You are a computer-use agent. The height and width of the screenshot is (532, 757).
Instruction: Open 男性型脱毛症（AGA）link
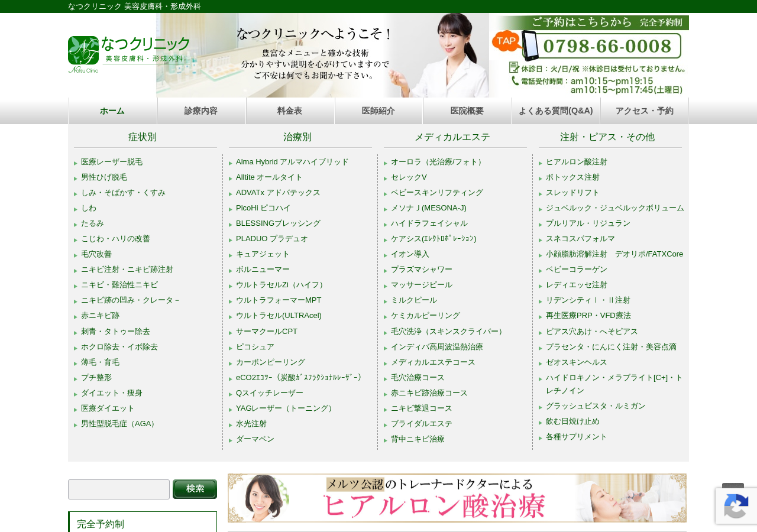click(119, 424)
